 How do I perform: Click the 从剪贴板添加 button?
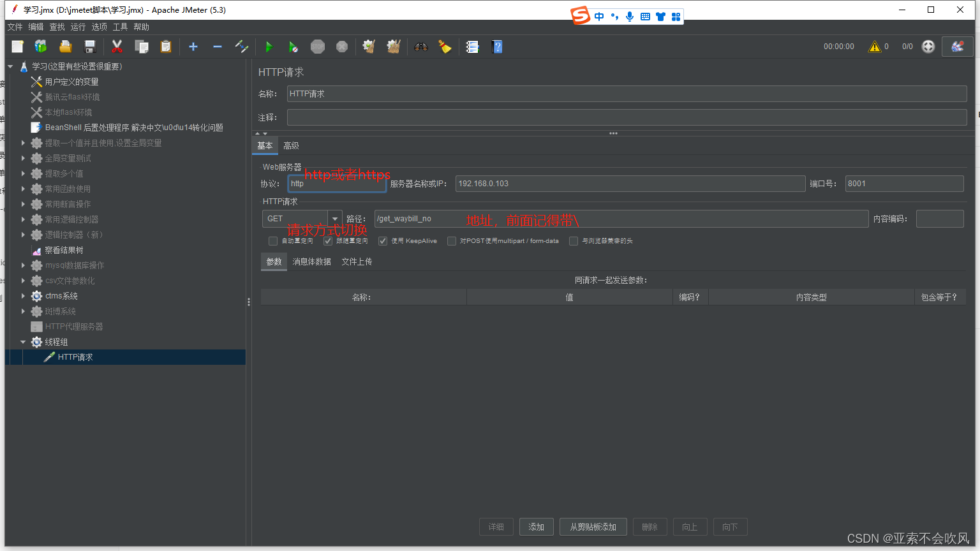(593, 527)
